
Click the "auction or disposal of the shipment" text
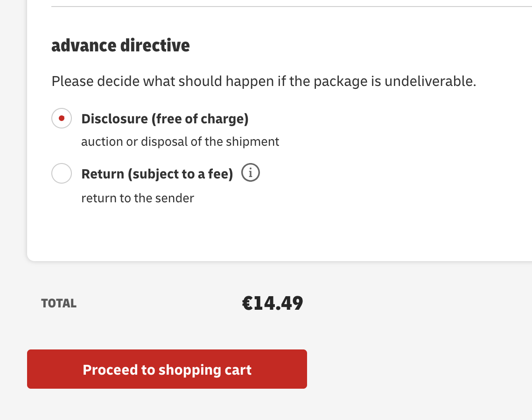pos(180,142)
